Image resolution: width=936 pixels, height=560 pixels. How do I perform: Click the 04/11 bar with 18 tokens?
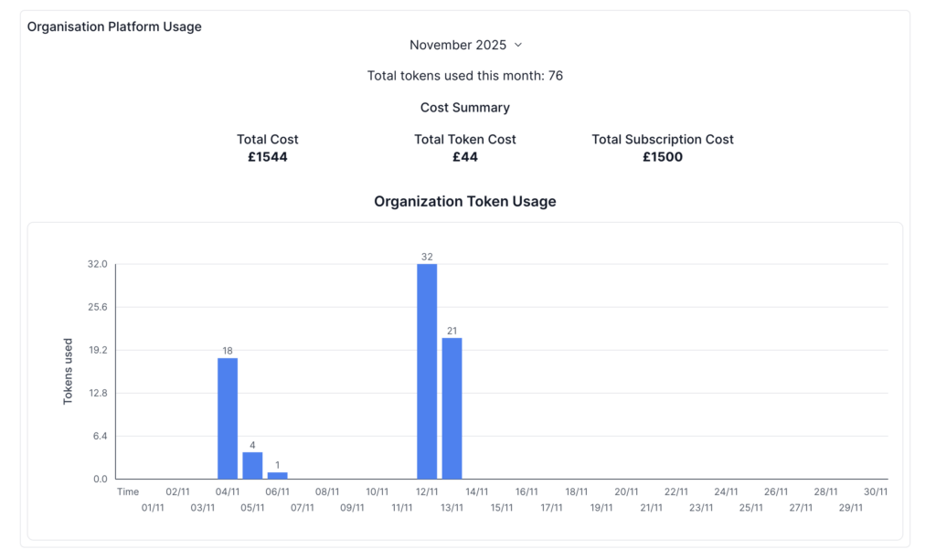click(x=228, y=418)
